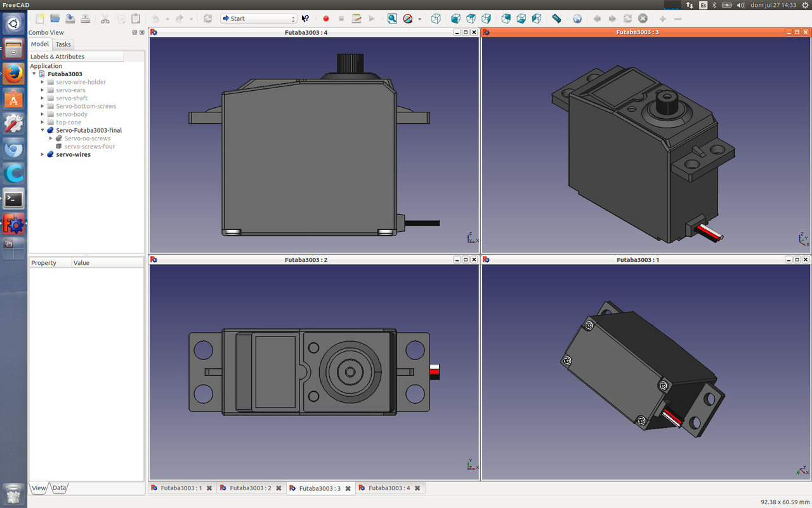
Task: Open the Start workbench selector
Action: click(x=258, y=19)
